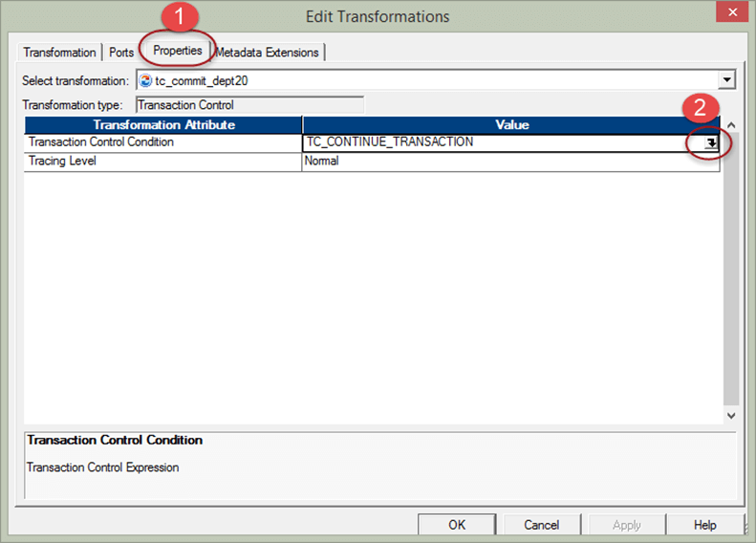
Task: Click the vertical scrollbar track
Action: click(731, 287)
